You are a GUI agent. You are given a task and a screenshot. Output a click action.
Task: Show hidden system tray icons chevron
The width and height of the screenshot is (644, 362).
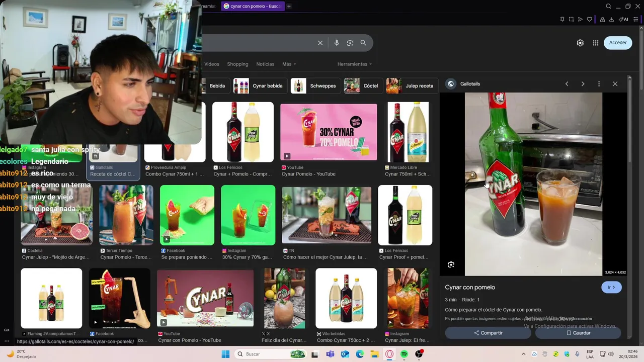click(x=523, y=354)
